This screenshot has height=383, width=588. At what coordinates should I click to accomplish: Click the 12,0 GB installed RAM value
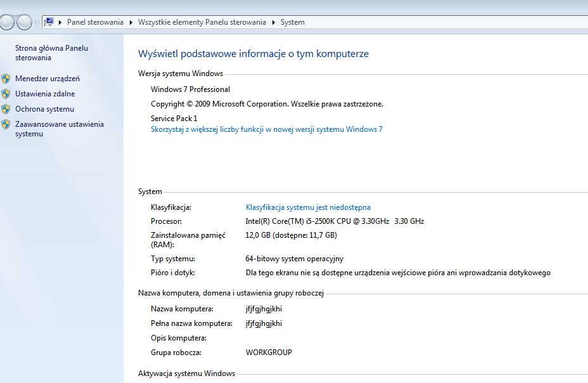coord(291,235)
